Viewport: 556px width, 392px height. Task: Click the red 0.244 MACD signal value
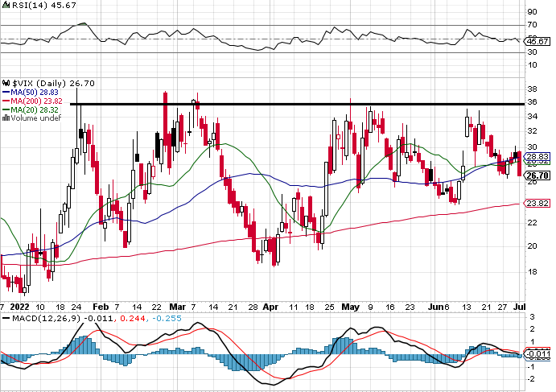[133, 318]
